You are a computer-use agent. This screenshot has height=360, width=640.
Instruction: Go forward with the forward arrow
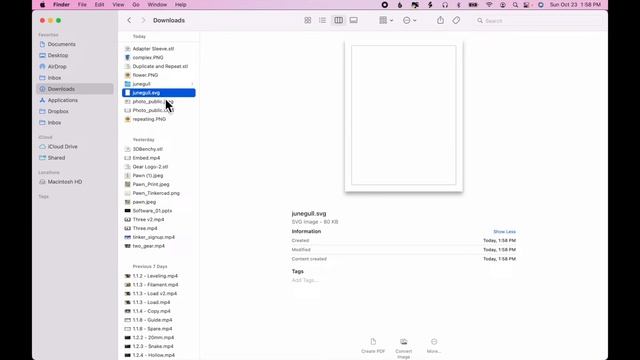[143, 20]
